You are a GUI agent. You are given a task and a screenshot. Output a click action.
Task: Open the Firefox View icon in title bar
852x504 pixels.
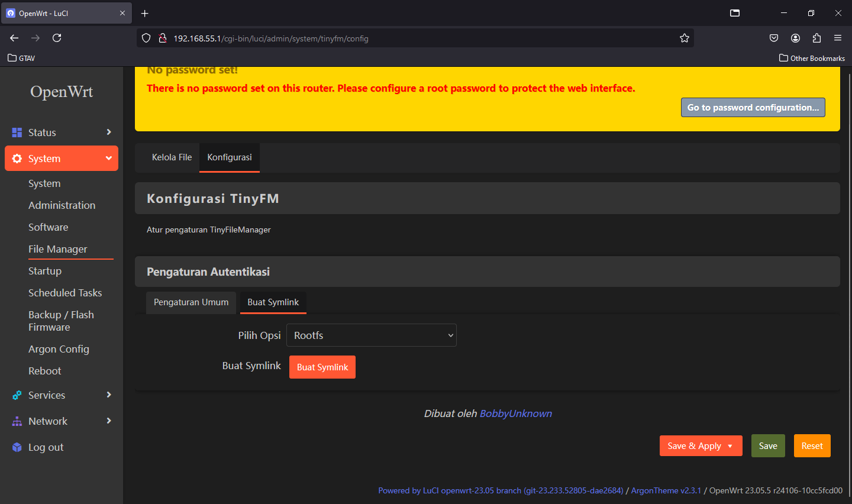click(x=735, y=13)
